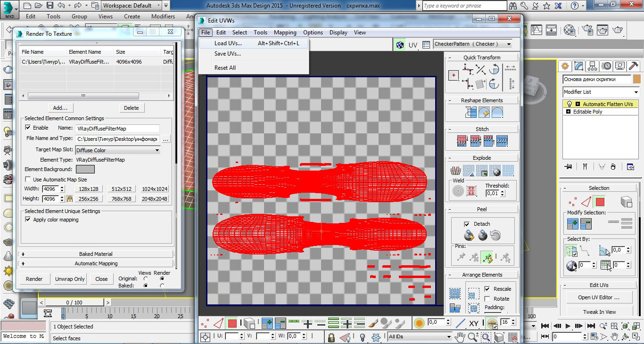Toggle the checker map display icon
Screen dimensions: 644x344
point(400,45)
